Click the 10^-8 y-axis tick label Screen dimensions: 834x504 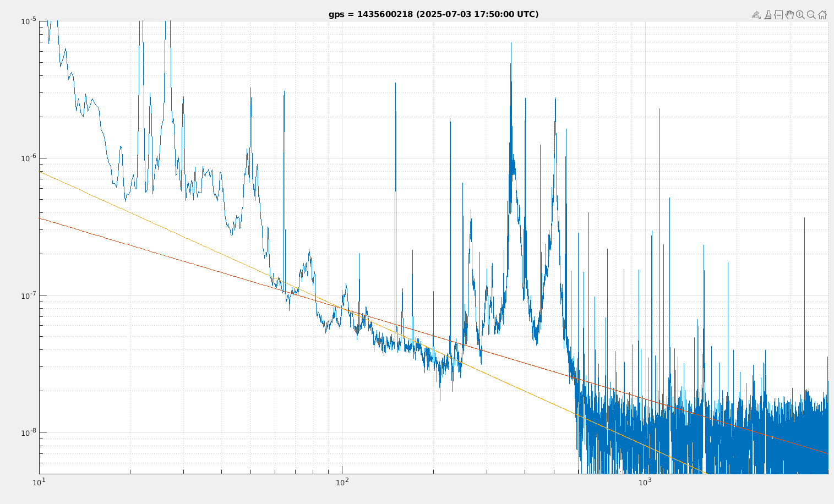point(28,432)
